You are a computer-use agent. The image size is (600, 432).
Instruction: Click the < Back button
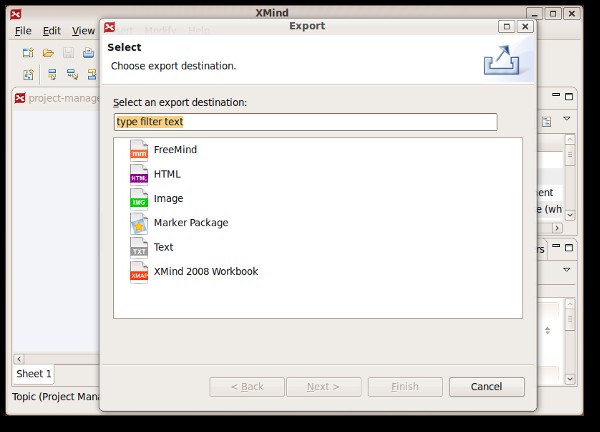pos(247,387)
